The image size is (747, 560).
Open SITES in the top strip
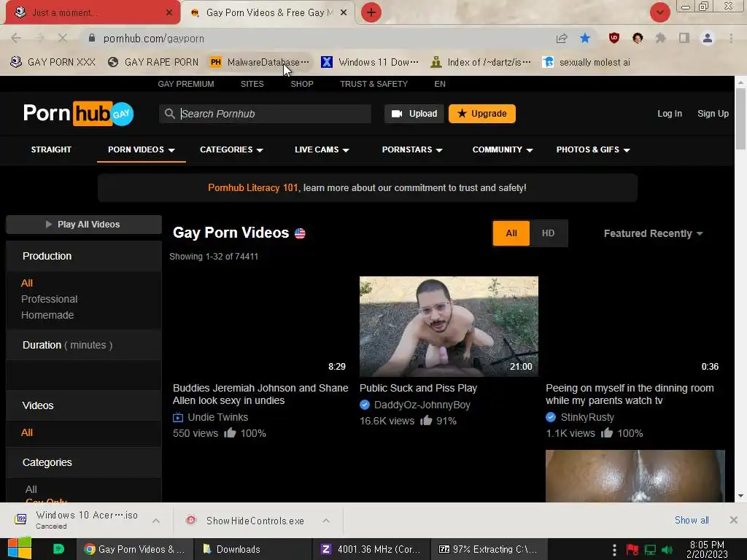pyautogui.click(x=252, y=84)
